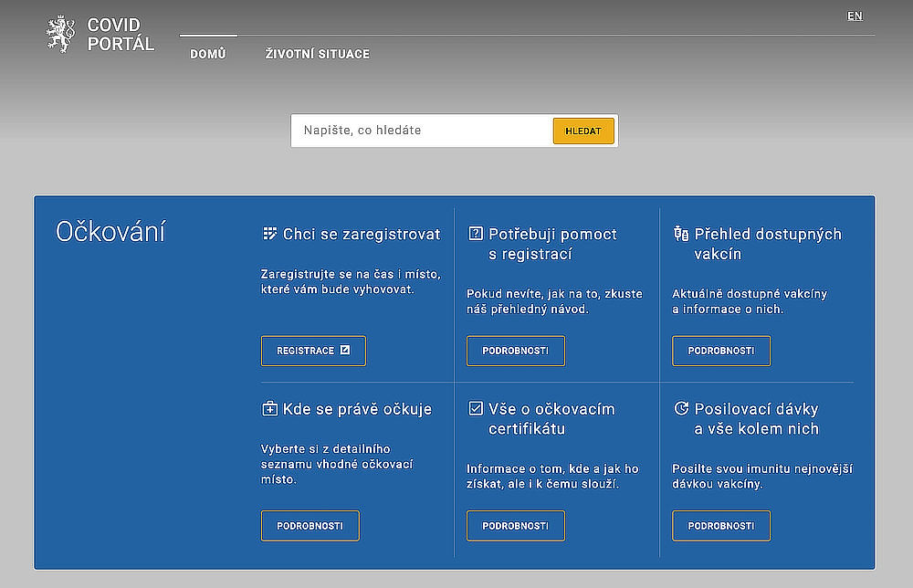The image size is (913, 588).
Task: Click the COVID Portál title text
Action: point(121,35)
